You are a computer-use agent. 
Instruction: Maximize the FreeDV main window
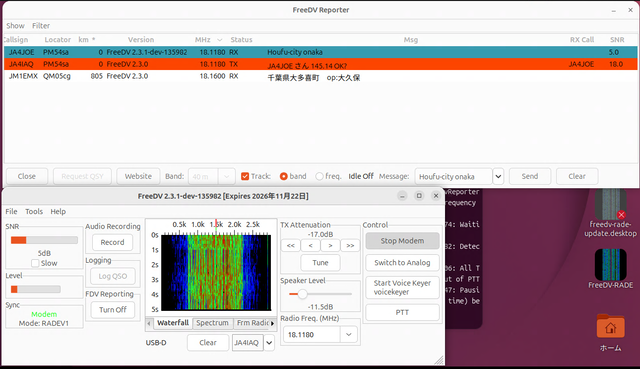[419, 196]
